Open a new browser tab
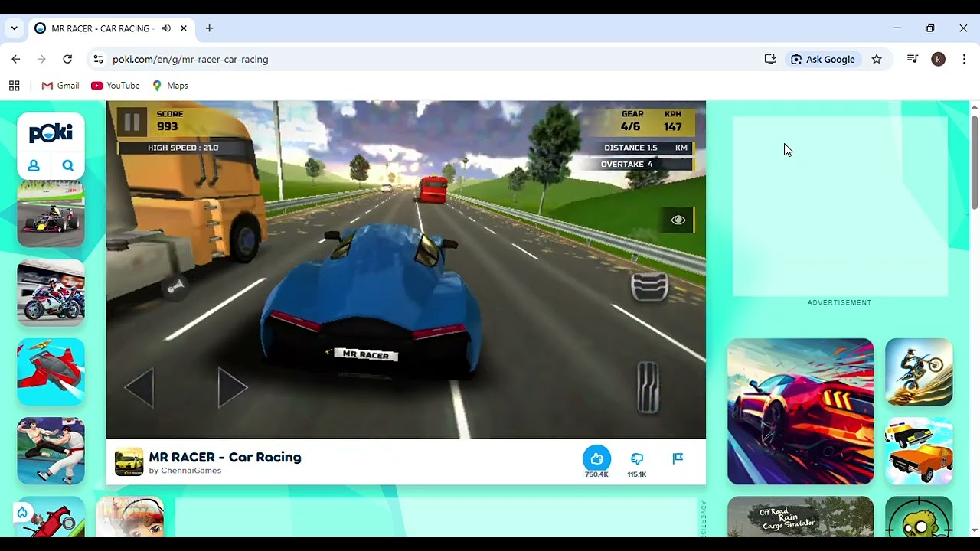Screen dimensions: 980x551 [209, 28]
